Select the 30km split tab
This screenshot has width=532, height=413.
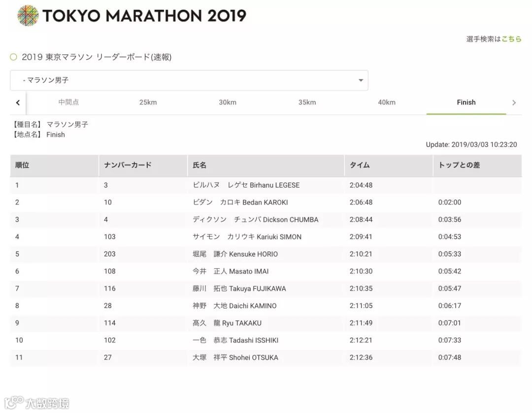pos(228,103)
